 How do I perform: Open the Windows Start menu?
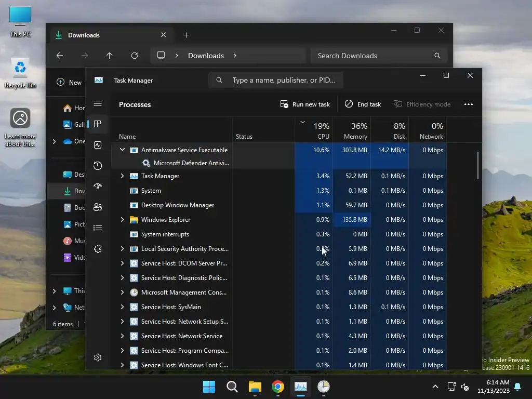(209, 387)
